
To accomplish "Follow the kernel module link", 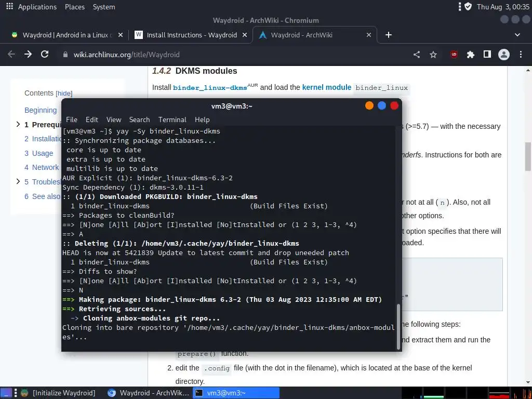I will click(327, 87).
